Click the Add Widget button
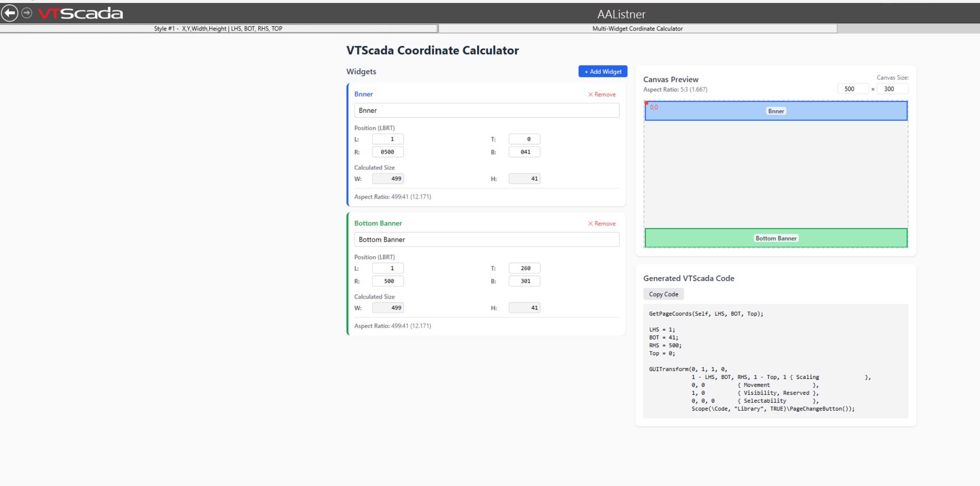This screenshot has height=486, width=980. 603,72
